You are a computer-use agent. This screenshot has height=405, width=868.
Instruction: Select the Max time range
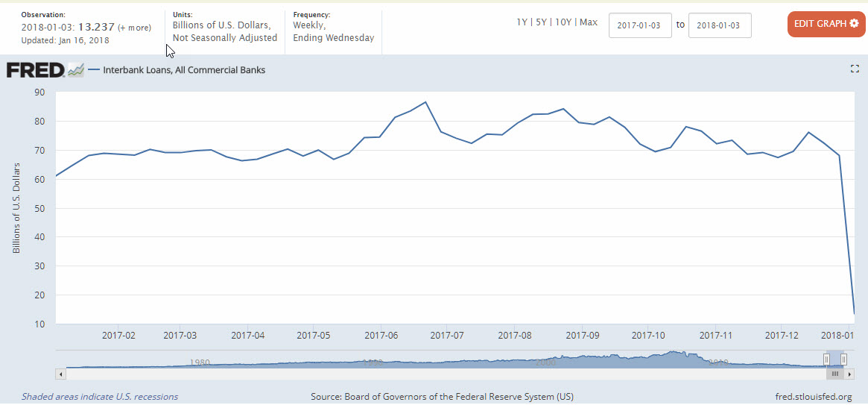point(588,22)
